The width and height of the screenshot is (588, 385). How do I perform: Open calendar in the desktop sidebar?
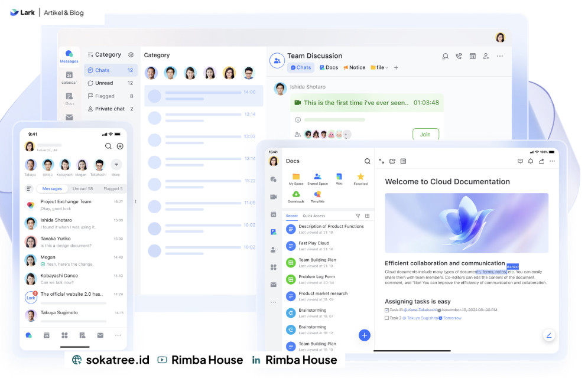coord(69,77)
